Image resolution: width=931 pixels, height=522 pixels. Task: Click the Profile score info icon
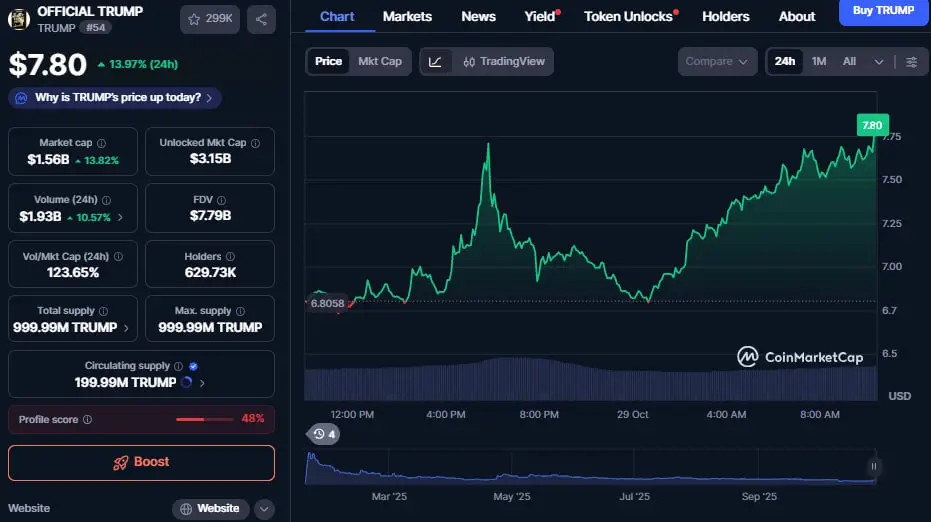[x=87, y=420]
